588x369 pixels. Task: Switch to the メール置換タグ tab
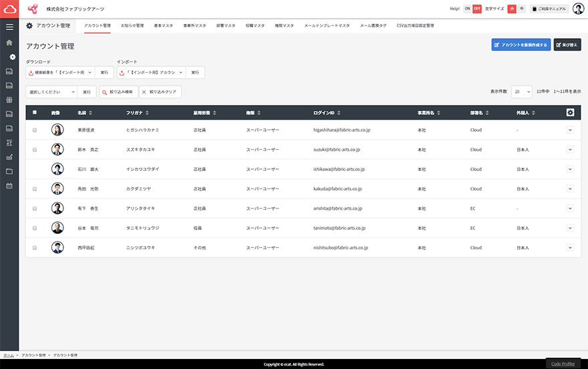click(x=373, y=25)
